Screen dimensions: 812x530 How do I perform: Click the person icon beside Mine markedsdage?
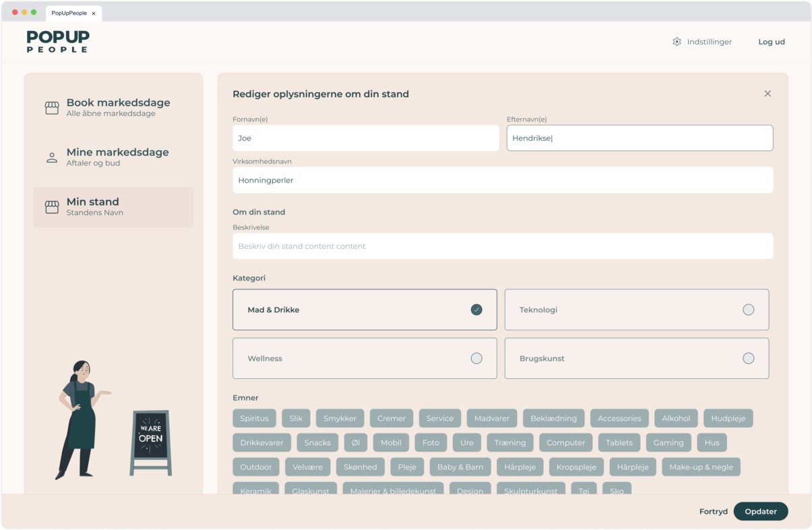(x=51, y=156)
